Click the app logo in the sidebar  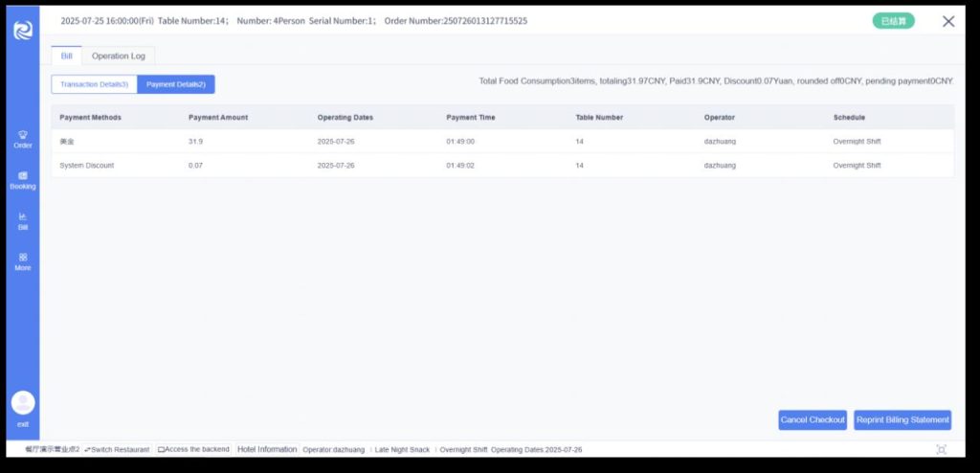click(x=23, y=31)
